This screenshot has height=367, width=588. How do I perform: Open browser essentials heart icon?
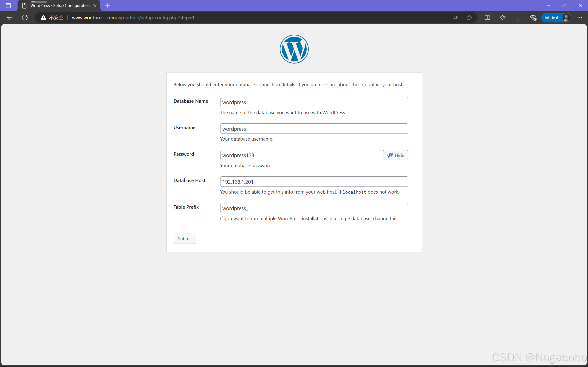533,17
